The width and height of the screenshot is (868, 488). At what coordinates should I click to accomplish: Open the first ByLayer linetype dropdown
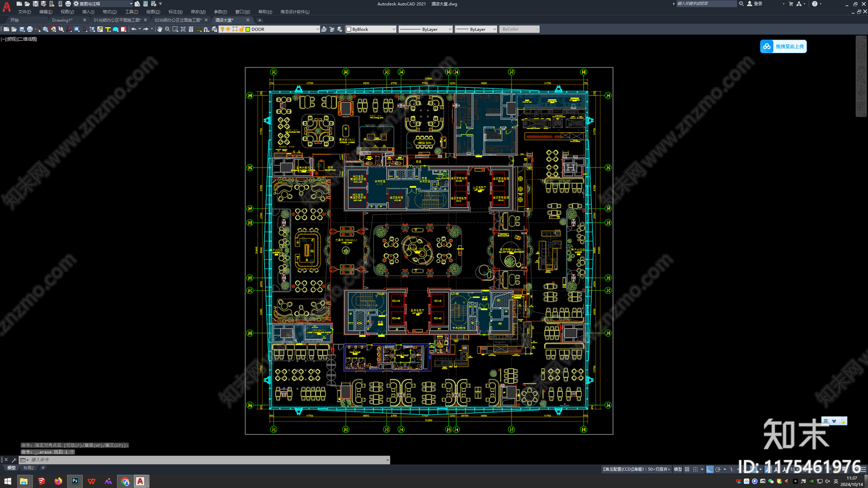click(x=425, y=29)
